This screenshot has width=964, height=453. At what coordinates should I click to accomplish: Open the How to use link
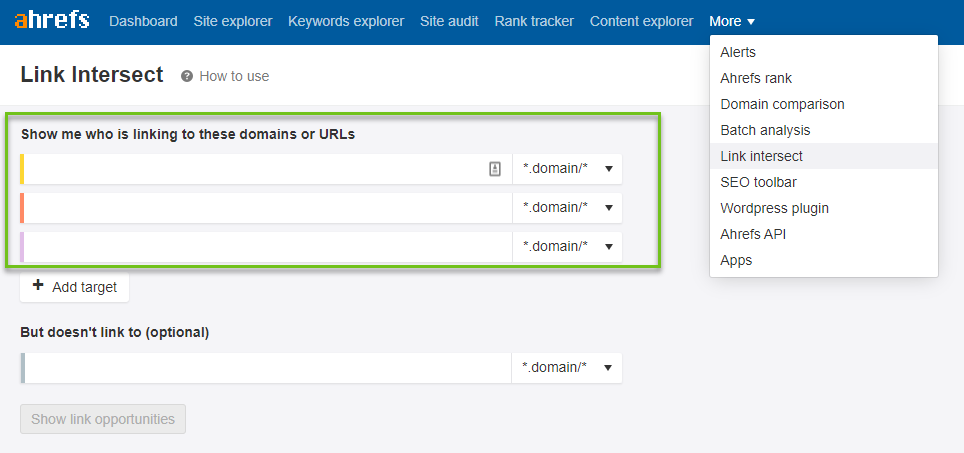[x=234, y=76]
